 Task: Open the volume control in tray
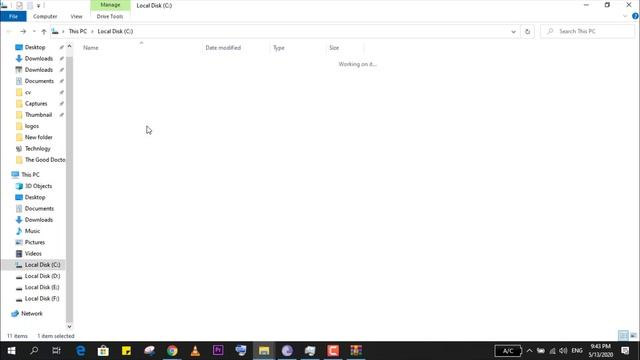[563, 351]
